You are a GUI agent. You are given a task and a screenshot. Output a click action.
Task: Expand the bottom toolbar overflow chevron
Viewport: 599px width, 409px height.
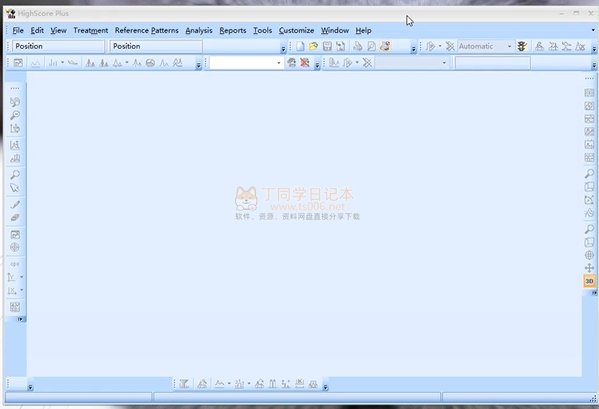coord(325,387)
